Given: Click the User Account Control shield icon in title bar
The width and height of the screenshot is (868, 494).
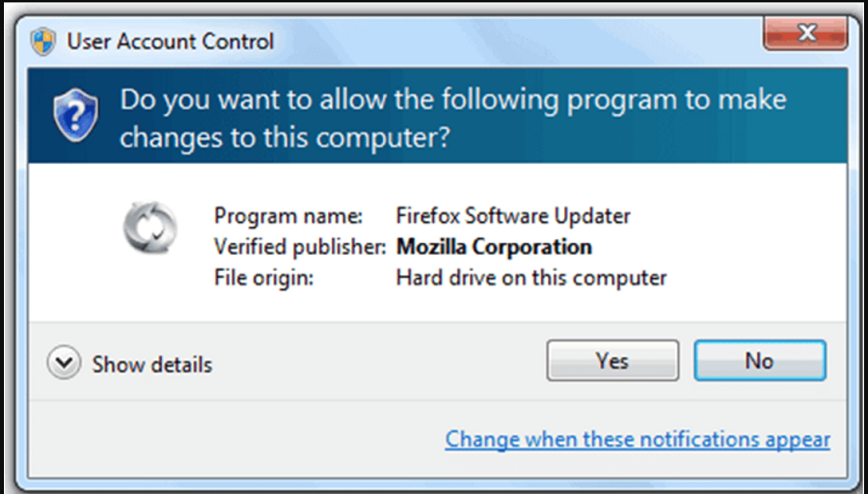Looking at the screenshot, I should pyautogui.click(x=43, y=41).
